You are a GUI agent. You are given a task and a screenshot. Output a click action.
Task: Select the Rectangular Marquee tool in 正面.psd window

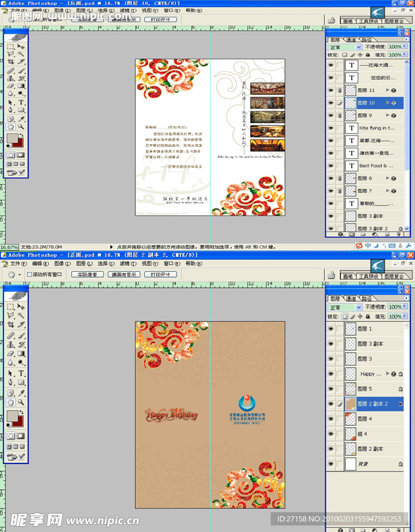(x=11, y=307)
